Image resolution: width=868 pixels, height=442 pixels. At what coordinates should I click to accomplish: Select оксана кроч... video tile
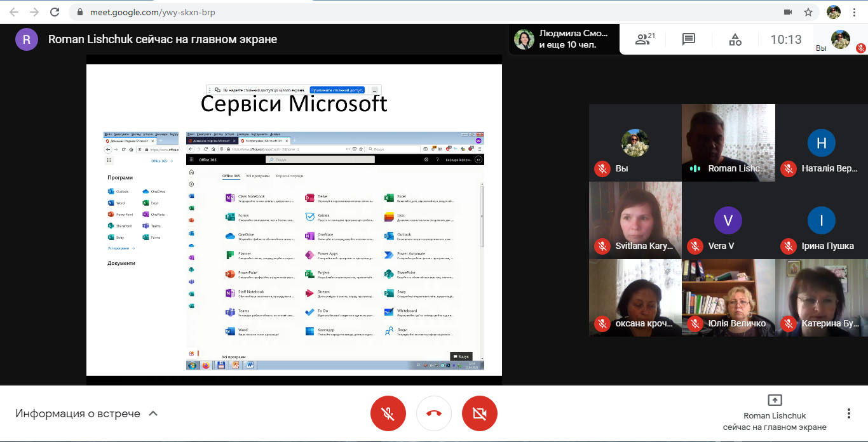[x=635, y=298]
